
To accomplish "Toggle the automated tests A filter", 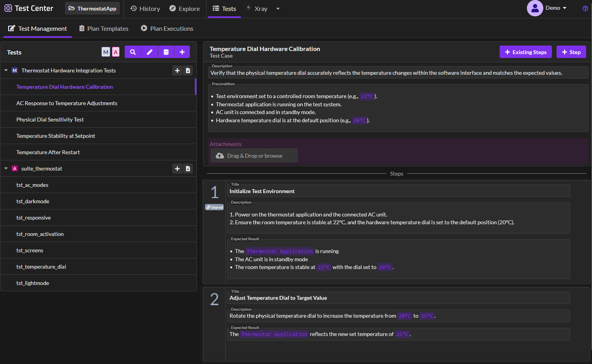I will pos(116,52).
